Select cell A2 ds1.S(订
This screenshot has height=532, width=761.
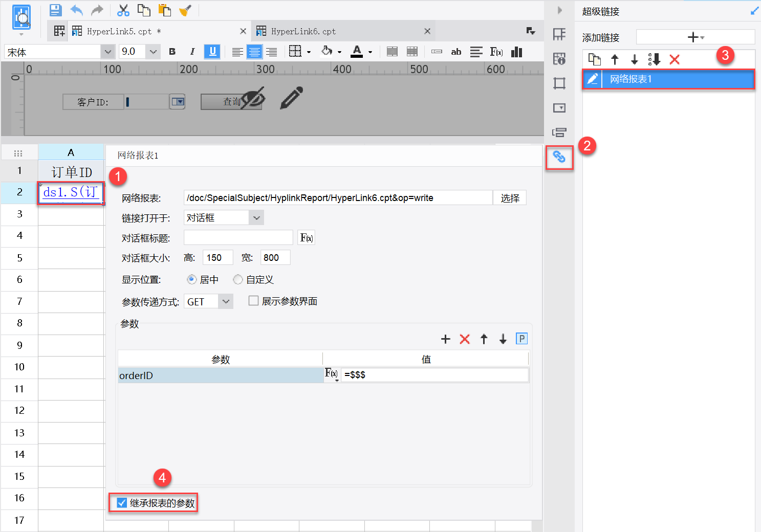coord(71,193)
